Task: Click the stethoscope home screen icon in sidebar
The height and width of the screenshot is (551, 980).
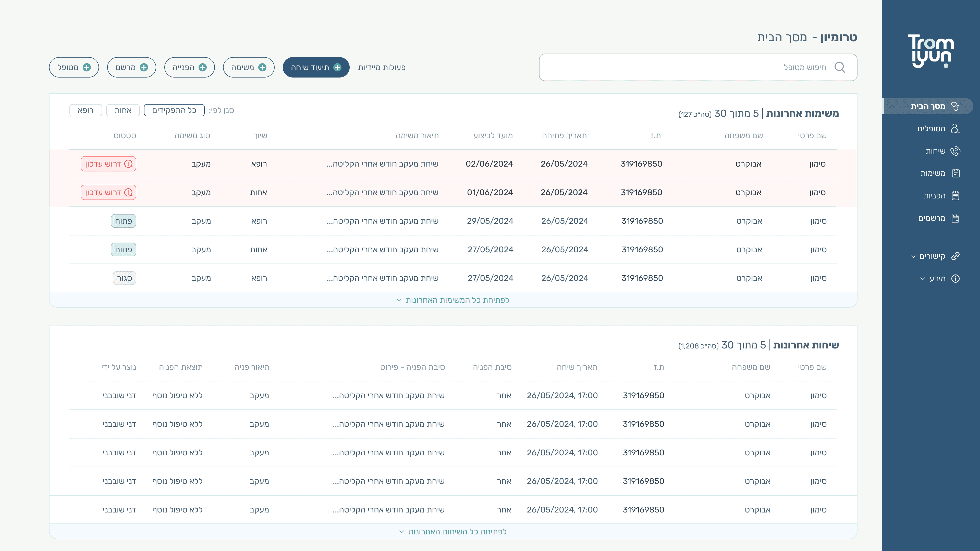Action: coord(955,106)
